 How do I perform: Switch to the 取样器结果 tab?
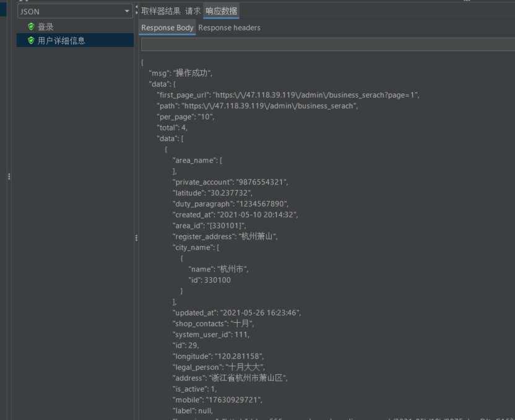pos(161,11)
